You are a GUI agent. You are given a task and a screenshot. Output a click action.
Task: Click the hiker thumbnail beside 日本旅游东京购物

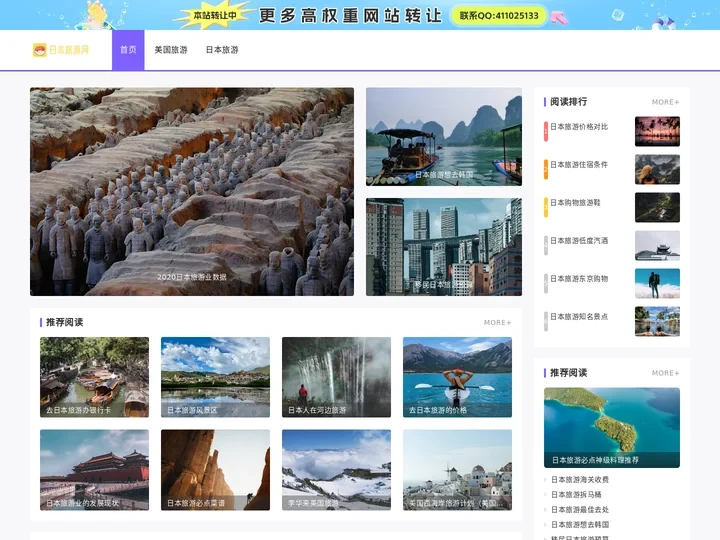(x=658, y=284)
